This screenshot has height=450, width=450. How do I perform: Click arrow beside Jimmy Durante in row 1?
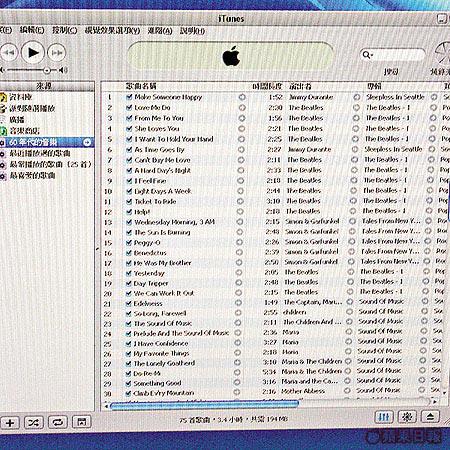click(x=357, y=97)
